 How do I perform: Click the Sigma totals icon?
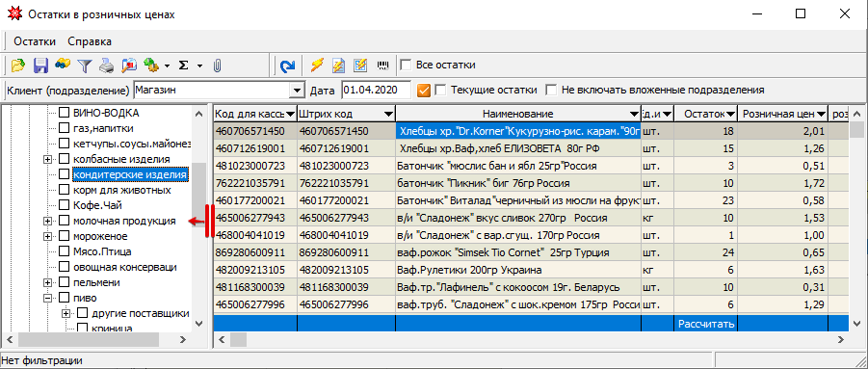tap(184, 66)
